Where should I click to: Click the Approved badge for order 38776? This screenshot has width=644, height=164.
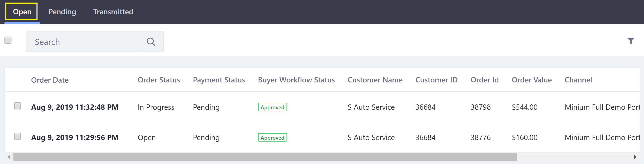272,138
